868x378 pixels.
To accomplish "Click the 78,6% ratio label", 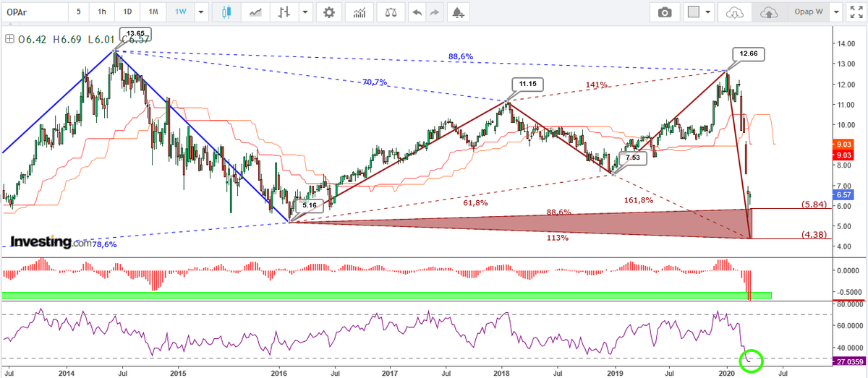I will click(104, 244).
